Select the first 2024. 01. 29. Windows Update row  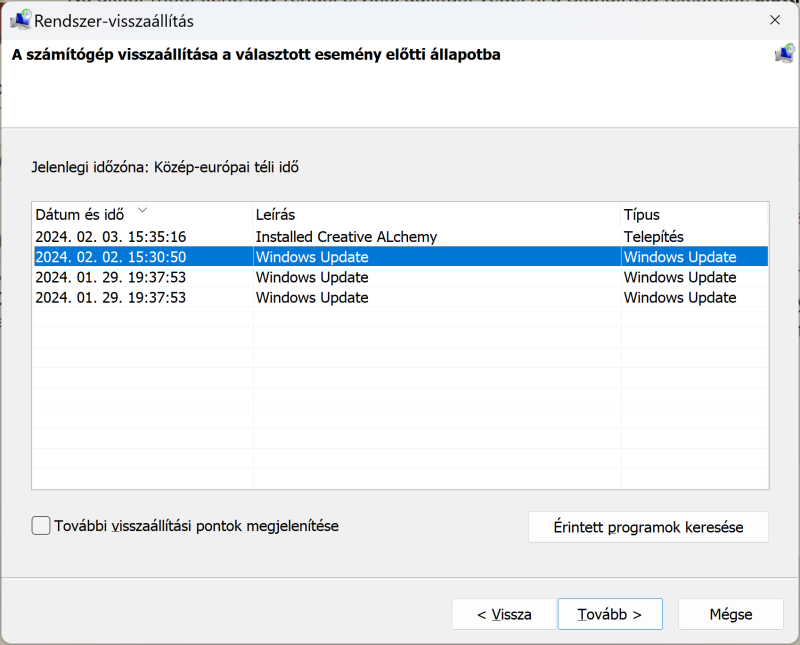(x=110, y=277)
